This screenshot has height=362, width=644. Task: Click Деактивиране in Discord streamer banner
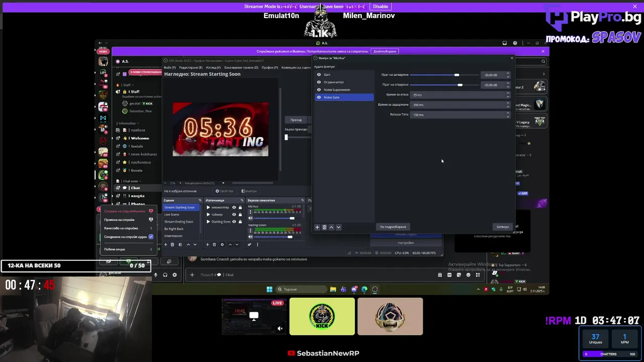tap(385, 51)
